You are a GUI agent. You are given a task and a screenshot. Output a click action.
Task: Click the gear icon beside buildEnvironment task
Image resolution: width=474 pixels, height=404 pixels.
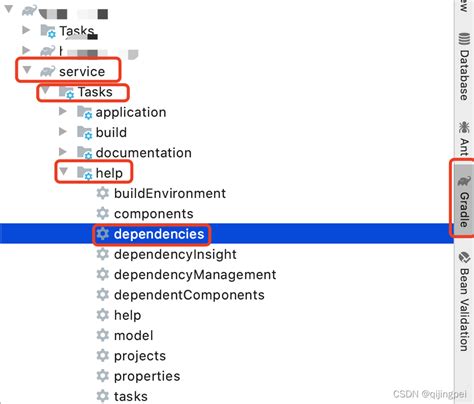103,193
